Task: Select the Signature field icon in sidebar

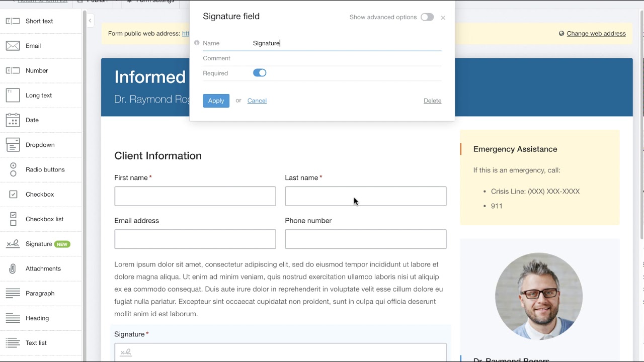Action: point(13,244)
